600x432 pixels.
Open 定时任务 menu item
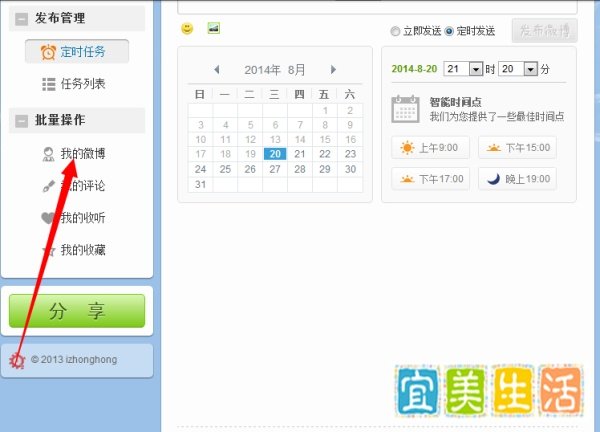coord(77,52)
